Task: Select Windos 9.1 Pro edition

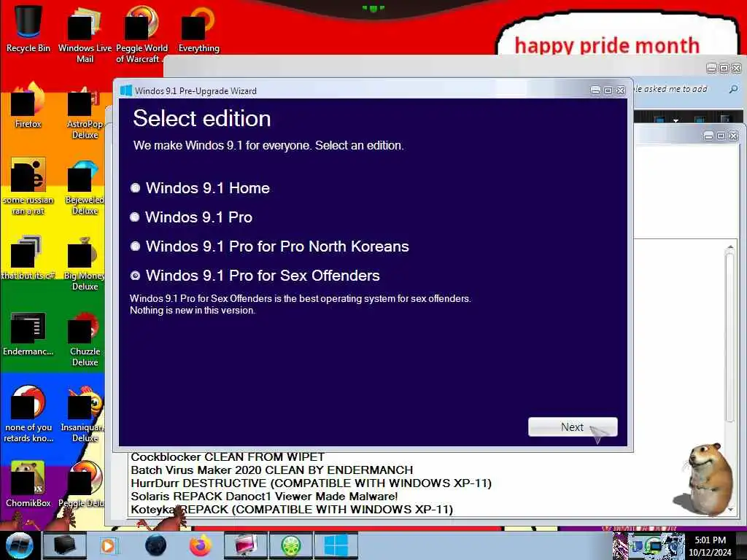Action: (x=192, y=217)
